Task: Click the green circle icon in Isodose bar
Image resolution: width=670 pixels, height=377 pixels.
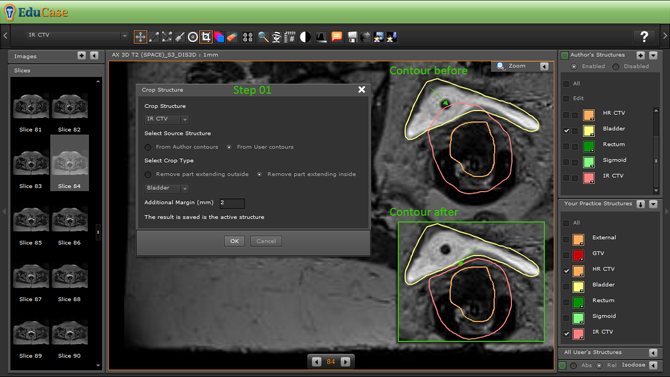Action: [x=563, y=365]
